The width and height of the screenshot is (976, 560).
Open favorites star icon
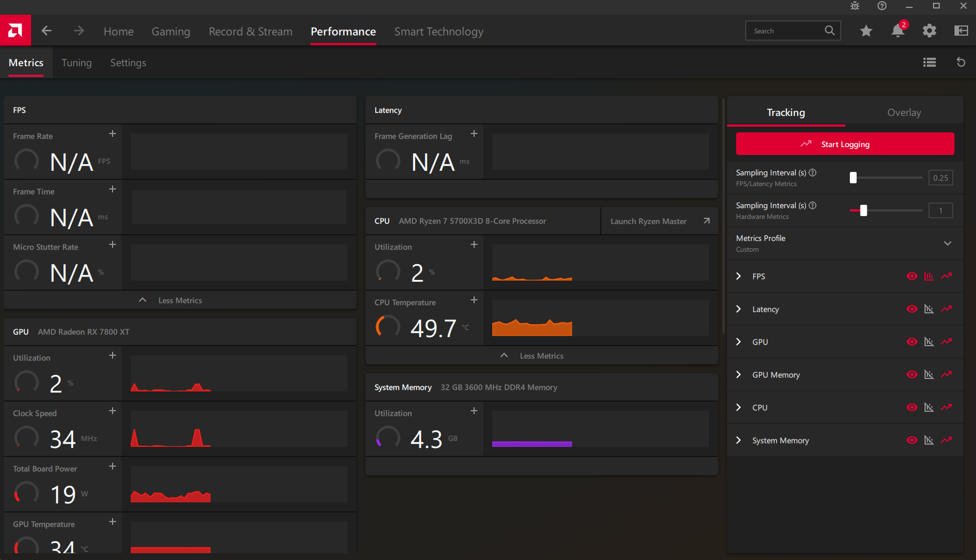point(866,31)
